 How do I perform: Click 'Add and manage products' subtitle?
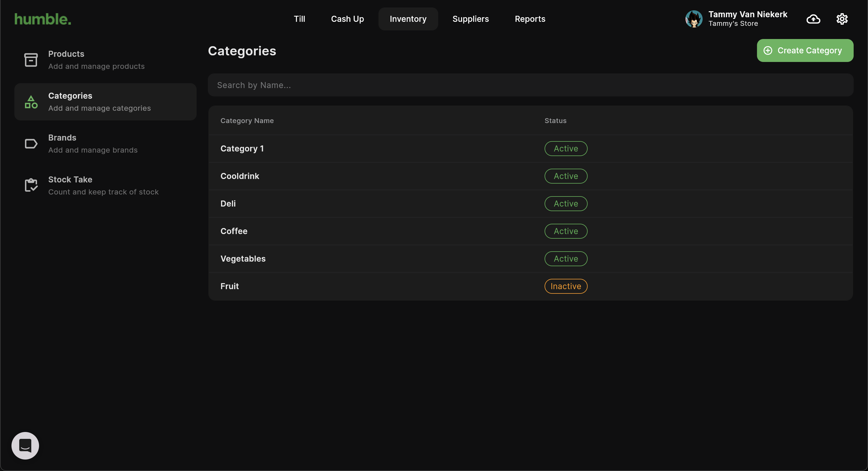(96, 66)
